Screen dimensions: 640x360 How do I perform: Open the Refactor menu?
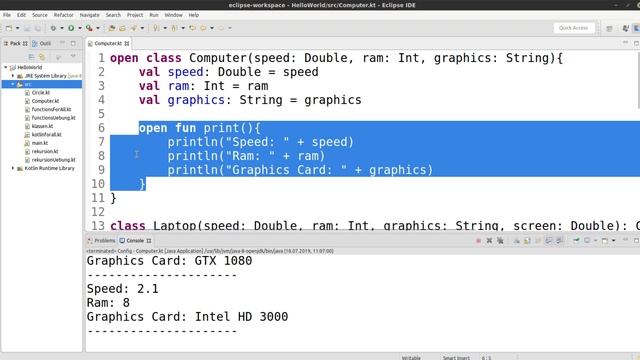click(x=64, y=15)
